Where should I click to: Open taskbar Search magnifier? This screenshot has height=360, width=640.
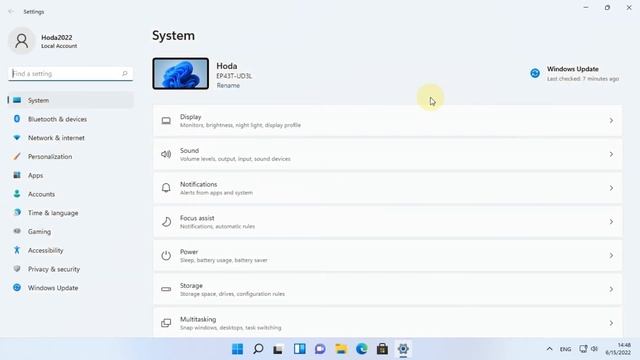pyautogui.click(x=258, y=349)
